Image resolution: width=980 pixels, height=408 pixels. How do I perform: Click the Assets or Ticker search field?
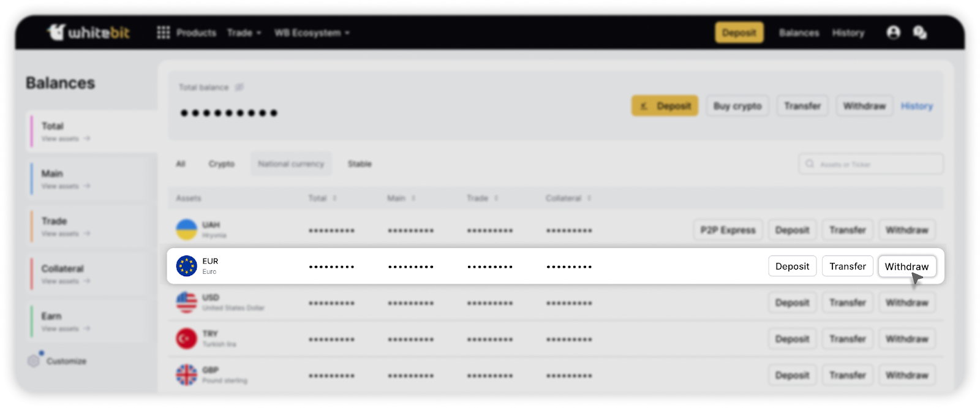[870, 164]
